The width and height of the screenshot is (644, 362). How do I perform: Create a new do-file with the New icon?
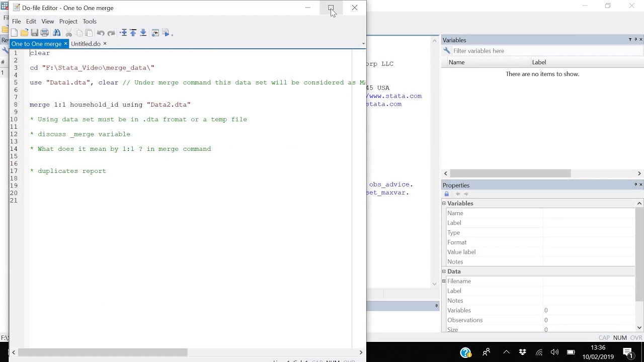tap(14, 33)
